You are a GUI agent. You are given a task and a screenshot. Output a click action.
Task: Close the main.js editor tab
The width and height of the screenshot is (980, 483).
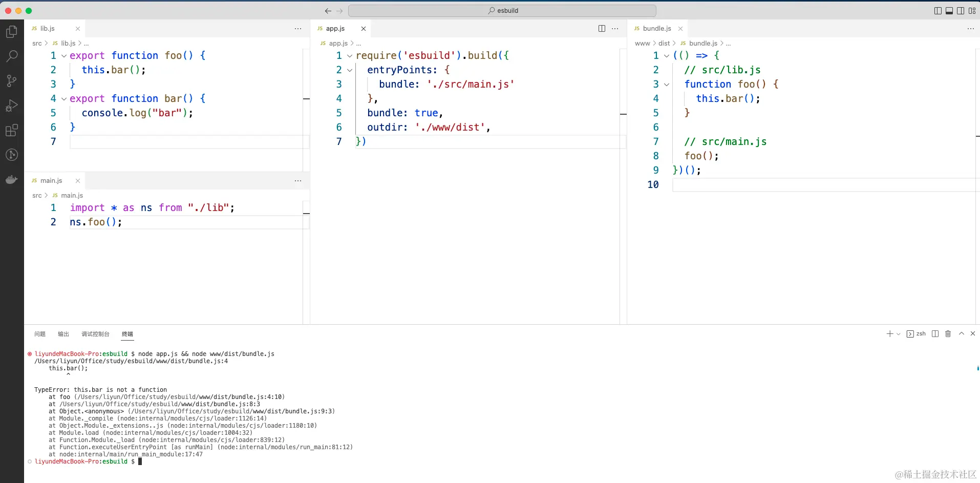(78, 181)
